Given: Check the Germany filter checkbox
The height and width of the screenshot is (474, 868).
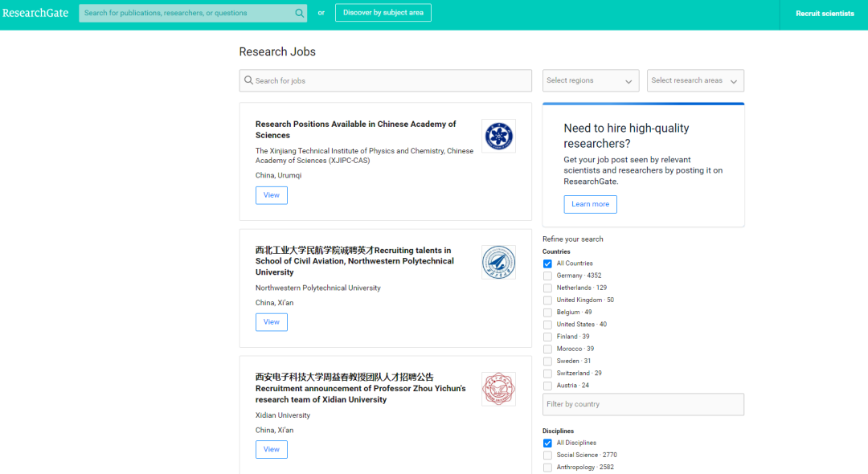Looking at the screenshot, I should coord(547,276).
